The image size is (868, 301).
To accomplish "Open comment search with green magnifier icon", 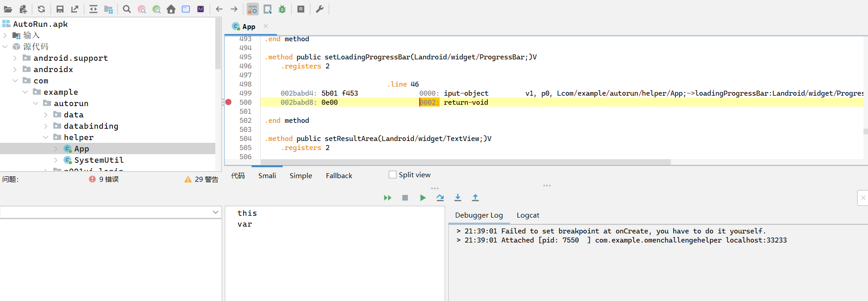I will tap(157, 9).
